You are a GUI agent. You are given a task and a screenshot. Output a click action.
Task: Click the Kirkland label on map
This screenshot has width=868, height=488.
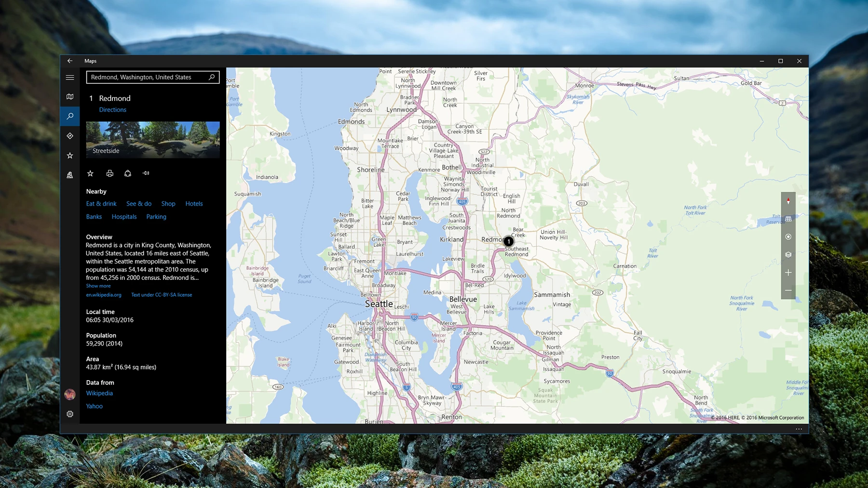tap(451, 239)
